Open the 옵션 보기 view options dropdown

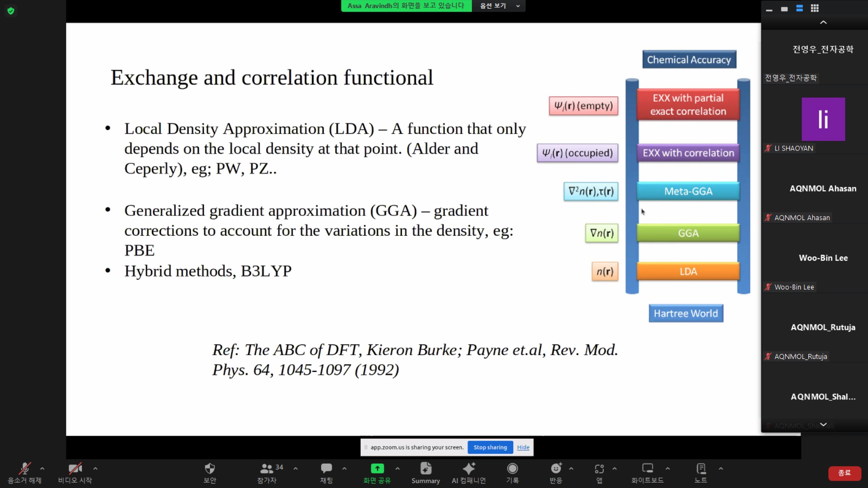pyautogui.click(x=499, y=6)
